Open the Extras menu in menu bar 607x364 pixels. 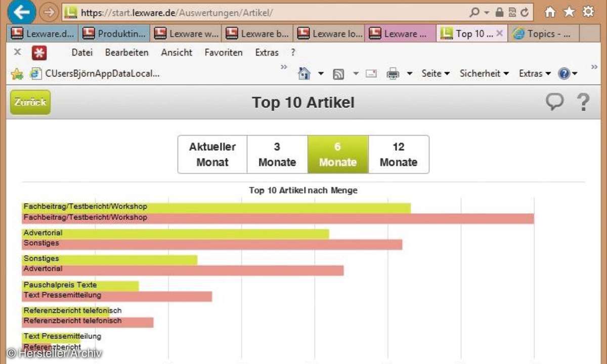point(267,52)
